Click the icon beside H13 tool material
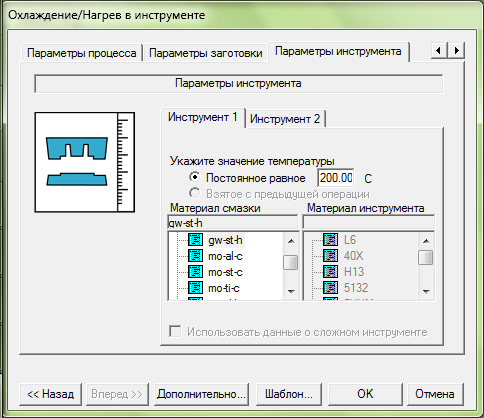This screenshot has width=484, height=418. tap(330, 272)
